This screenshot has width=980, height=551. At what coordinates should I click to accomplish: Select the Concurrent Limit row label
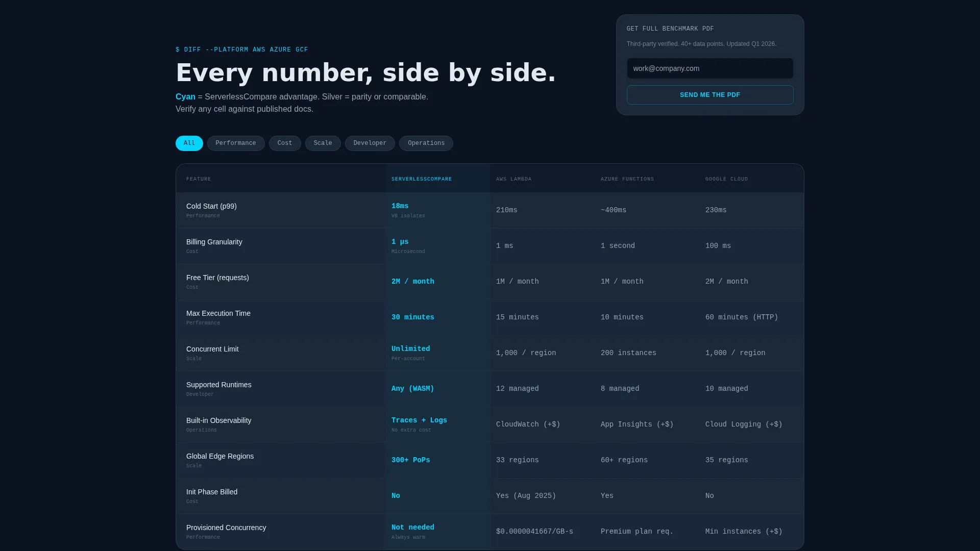pyautogui.click(x=212, y=349)
